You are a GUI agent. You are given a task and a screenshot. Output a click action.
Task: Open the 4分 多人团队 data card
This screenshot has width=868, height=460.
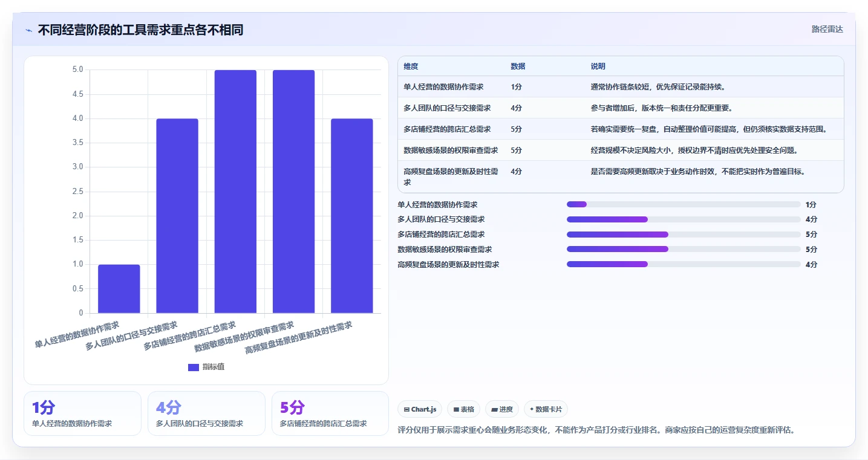[206, 413]
